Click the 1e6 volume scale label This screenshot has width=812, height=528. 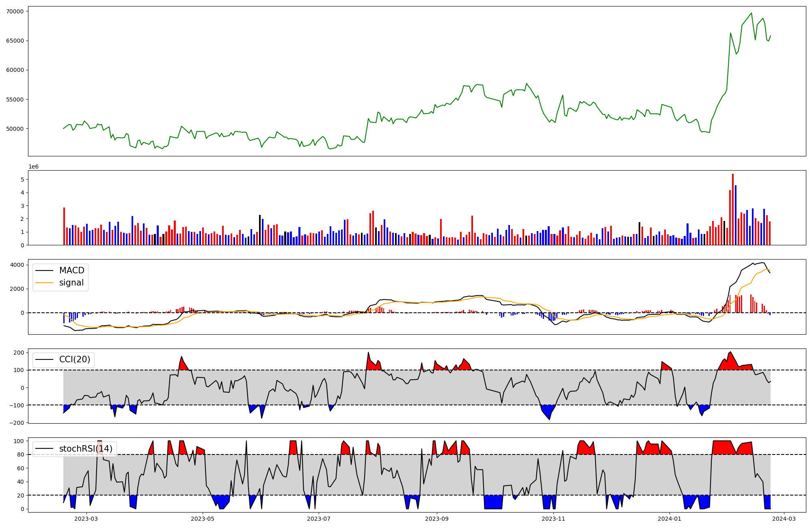tap(33, 167)
